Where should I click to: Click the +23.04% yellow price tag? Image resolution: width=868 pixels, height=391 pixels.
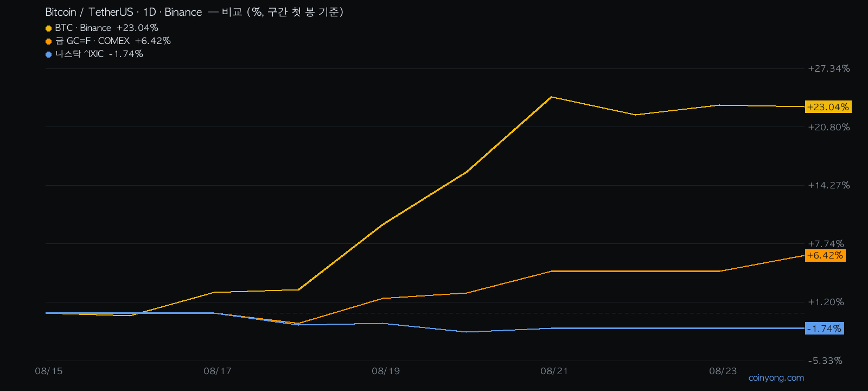tap(828, 107)
